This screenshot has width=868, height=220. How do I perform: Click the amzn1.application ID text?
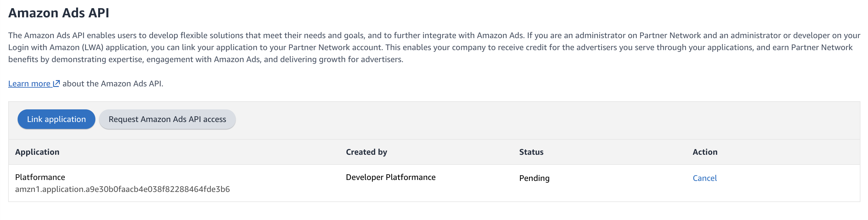122,189
